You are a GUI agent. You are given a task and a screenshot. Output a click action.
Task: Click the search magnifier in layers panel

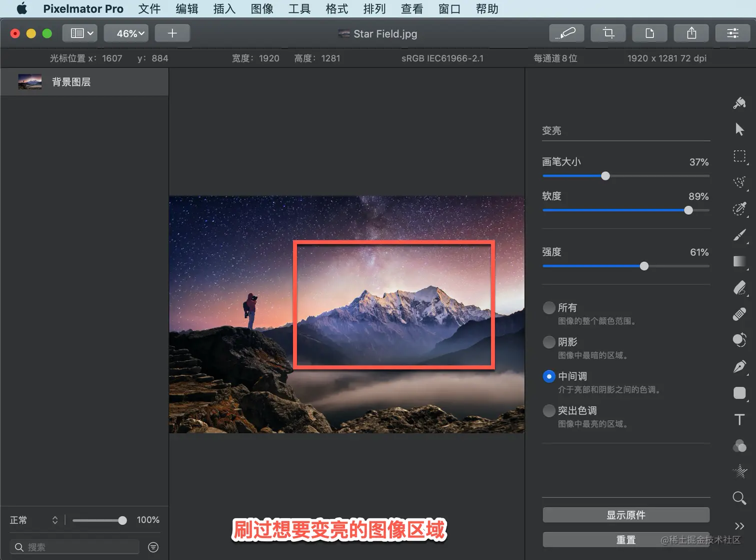[x=19, y=548]
